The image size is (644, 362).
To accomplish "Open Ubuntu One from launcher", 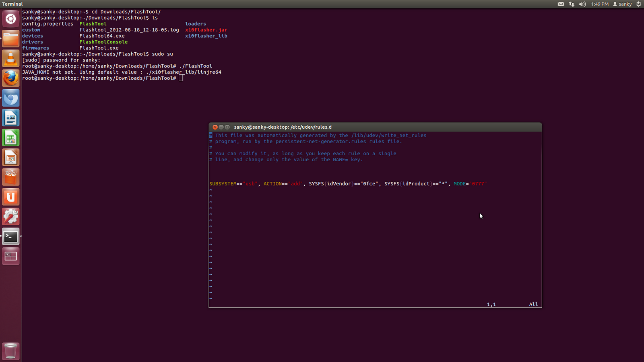I will [x=11, y=197].
